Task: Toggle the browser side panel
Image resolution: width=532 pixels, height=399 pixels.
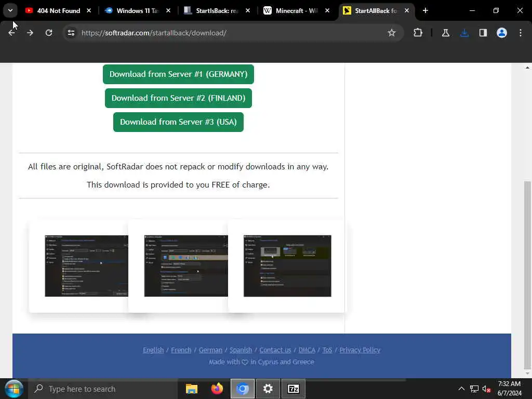Action: (483, 33)
